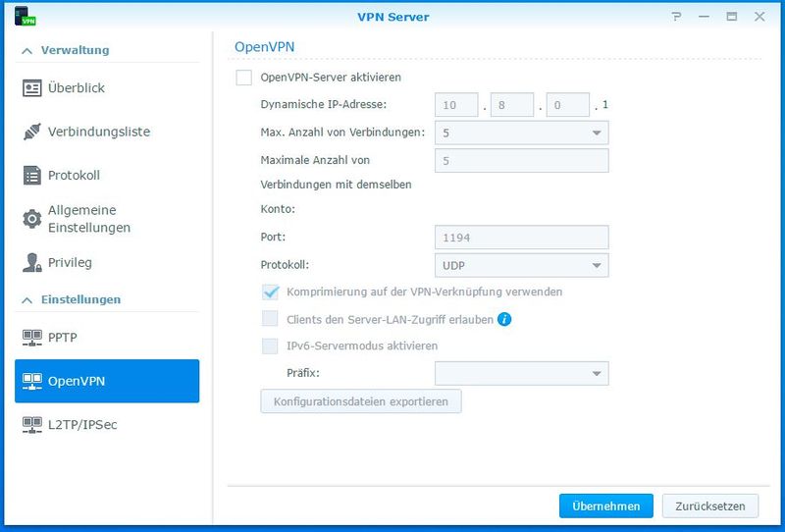Screen dimensions: 785x532
Task: Click first IP octet field showing 10
Action: coord(456,105)
